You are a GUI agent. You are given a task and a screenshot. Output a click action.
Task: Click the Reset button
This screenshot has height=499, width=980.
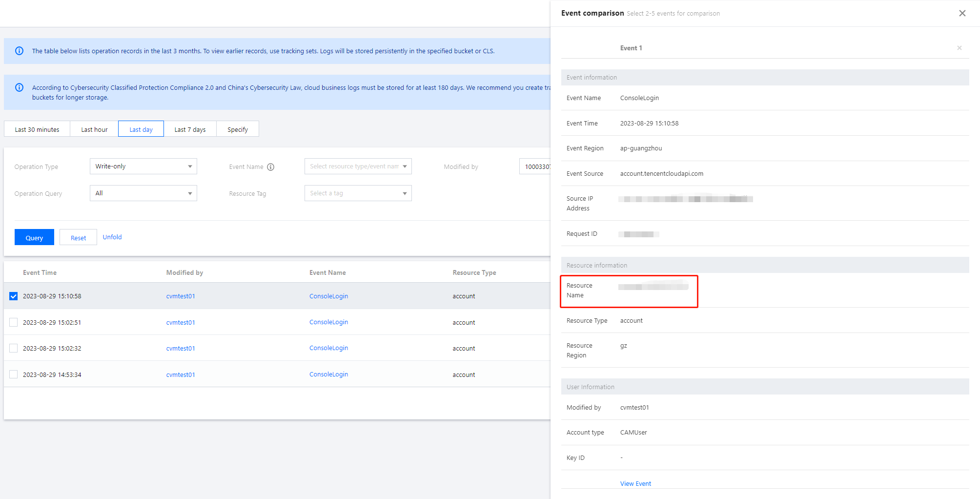coord(78,238)
